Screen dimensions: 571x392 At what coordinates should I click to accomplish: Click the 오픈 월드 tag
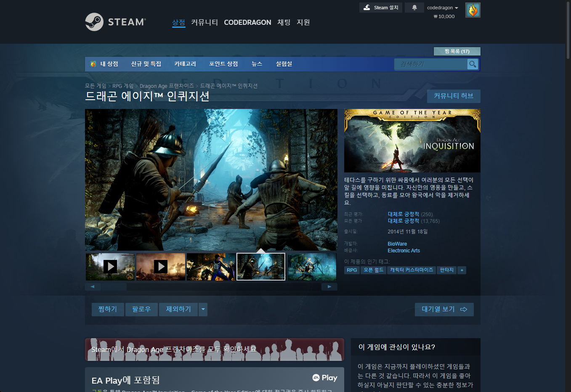[x=373, y=270]
